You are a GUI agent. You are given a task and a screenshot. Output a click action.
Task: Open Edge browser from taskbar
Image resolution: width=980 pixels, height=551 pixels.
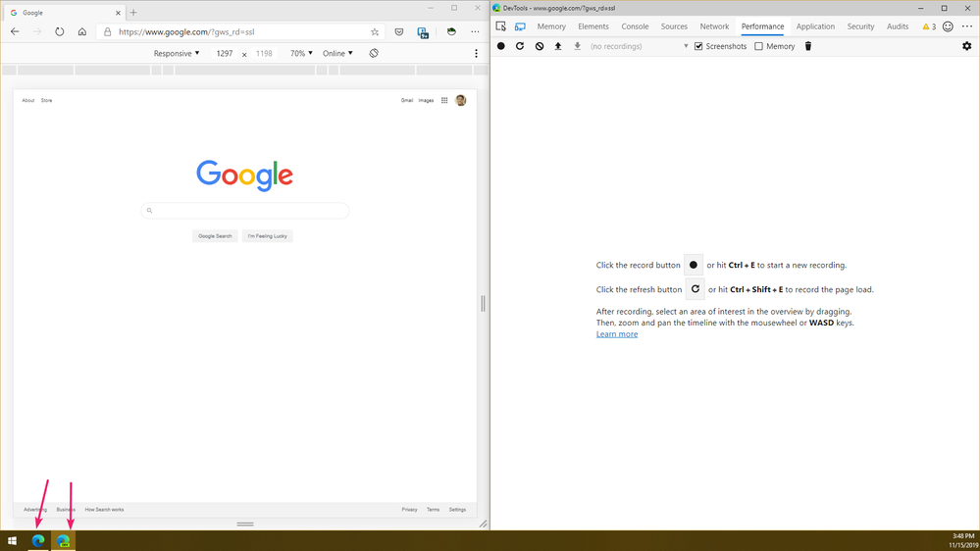point(38,541)
